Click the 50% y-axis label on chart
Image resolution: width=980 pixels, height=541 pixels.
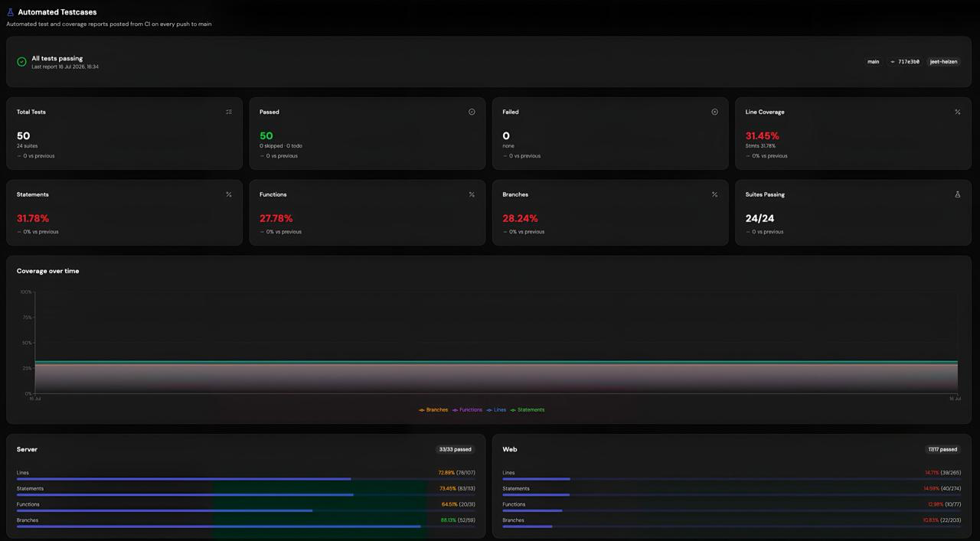(x=27, y=343)
